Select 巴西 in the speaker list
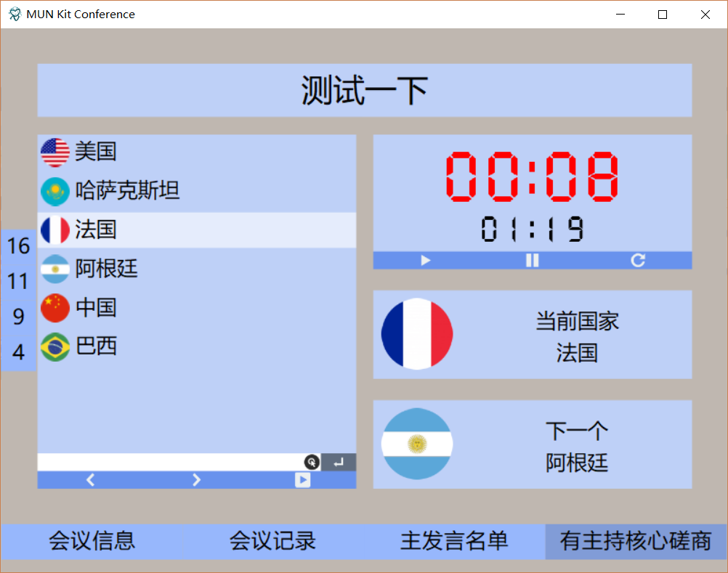The image size is (728, 573). (x=97, y=346)
